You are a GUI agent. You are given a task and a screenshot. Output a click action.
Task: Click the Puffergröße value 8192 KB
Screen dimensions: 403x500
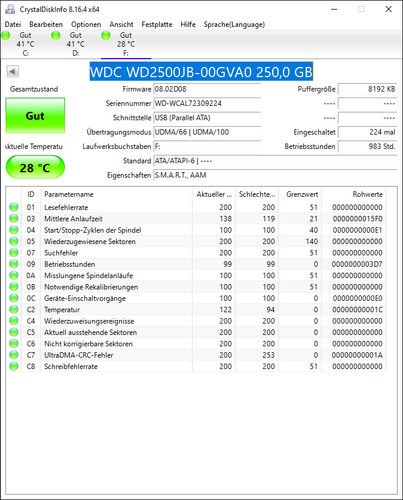367,89
